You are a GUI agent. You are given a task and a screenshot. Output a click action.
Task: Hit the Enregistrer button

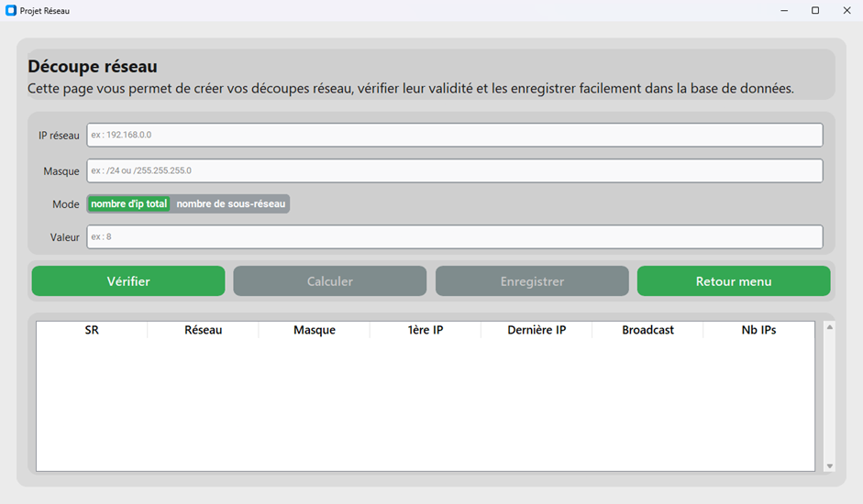pyautogui.click(x=532, y=281)
